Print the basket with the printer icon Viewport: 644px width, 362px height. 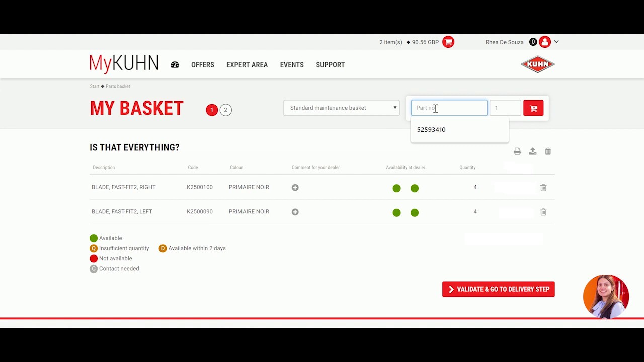pyautogui.click(x=517, y=151)
